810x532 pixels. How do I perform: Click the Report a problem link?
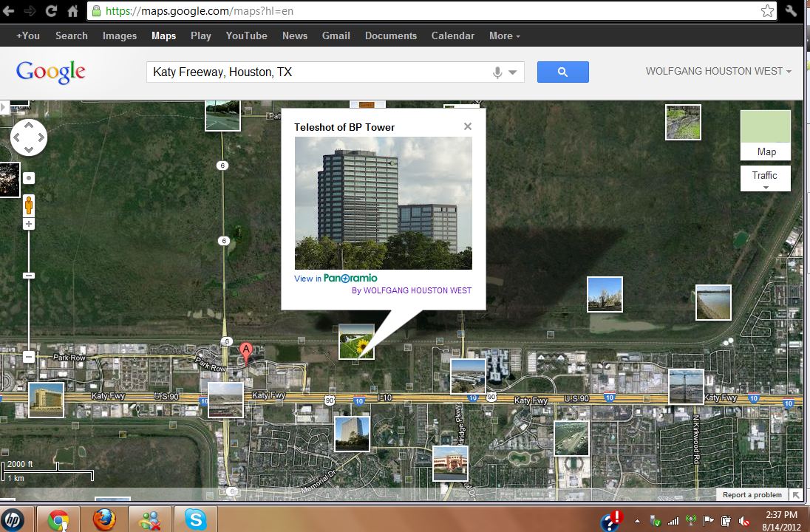pos(752,495)
